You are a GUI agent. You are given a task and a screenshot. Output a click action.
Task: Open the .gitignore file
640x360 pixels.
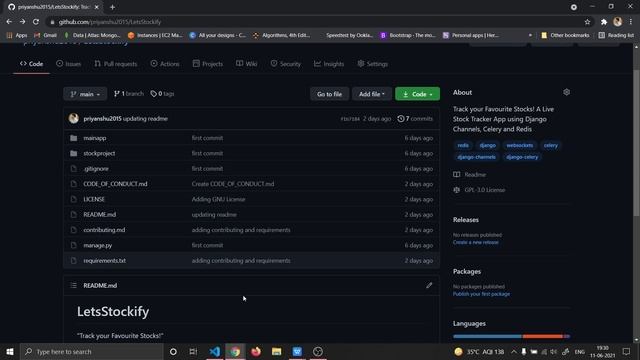pos(96,169)
